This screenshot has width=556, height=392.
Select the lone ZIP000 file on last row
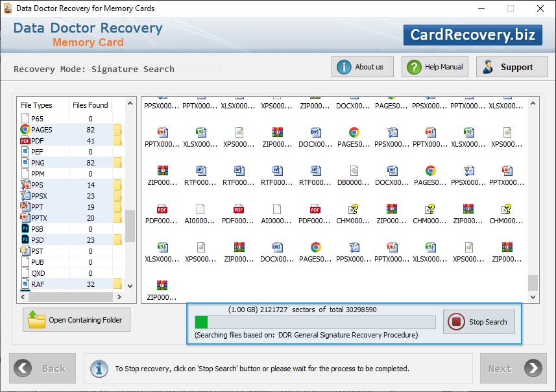[162, 286]
